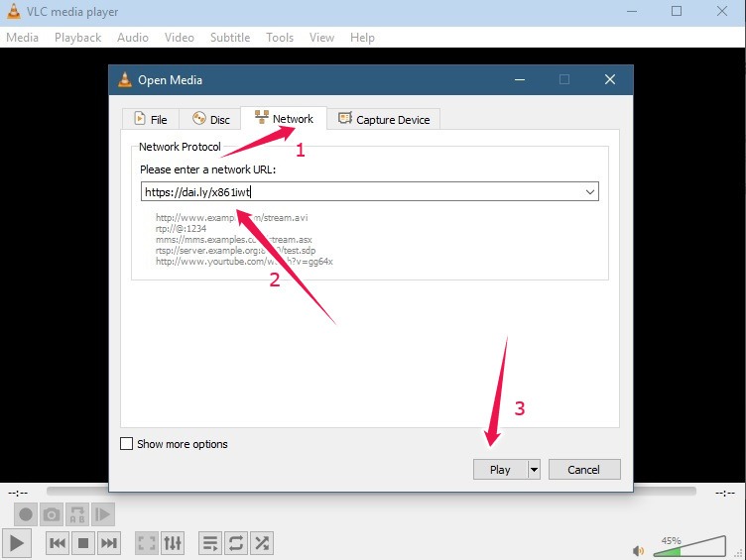Screen dimensions: 746x560
Task: Expand the Play button dropdown arrow
Action: coord(535,470)
